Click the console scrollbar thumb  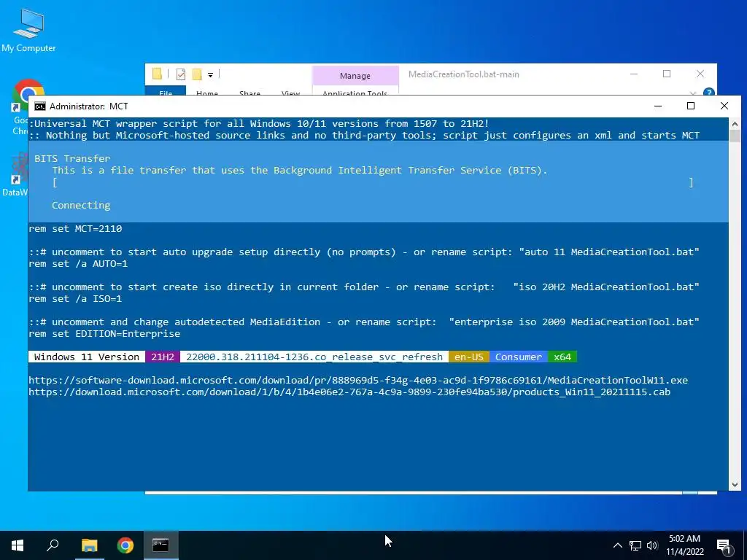tap(734, 136)
